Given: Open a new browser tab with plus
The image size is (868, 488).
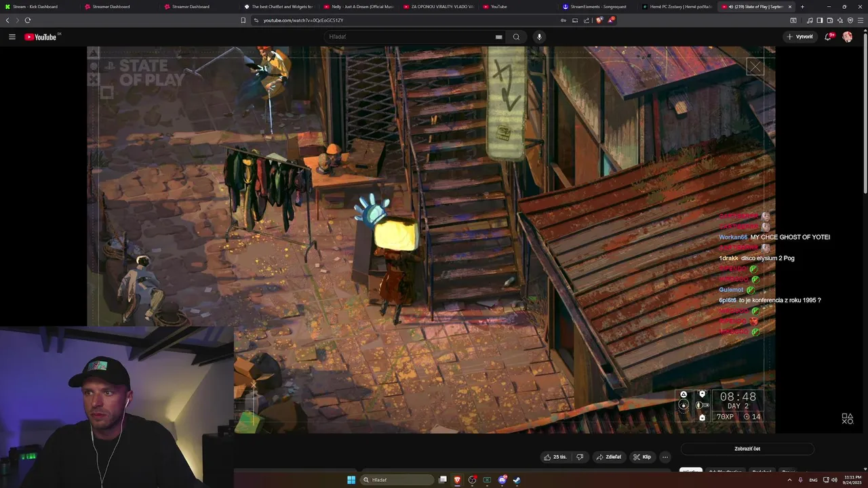Looking at the screenshot, I should tap(802, 7).
